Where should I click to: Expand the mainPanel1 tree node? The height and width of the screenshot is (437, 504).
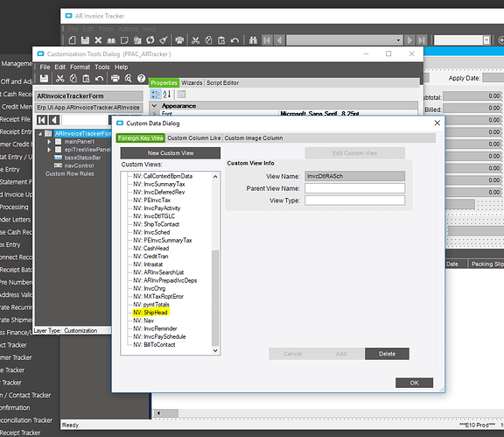[x=49, y=142]
